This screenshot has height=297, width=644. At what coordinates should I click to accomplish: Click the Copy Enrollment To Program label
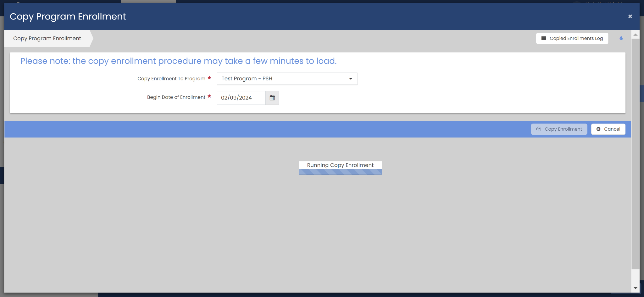(x=171, y=78)
